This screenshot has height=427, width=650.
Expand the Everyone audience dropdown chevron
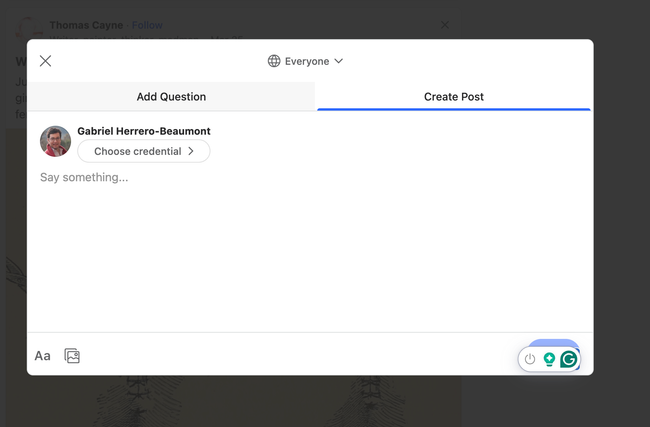tap(338, 61)
